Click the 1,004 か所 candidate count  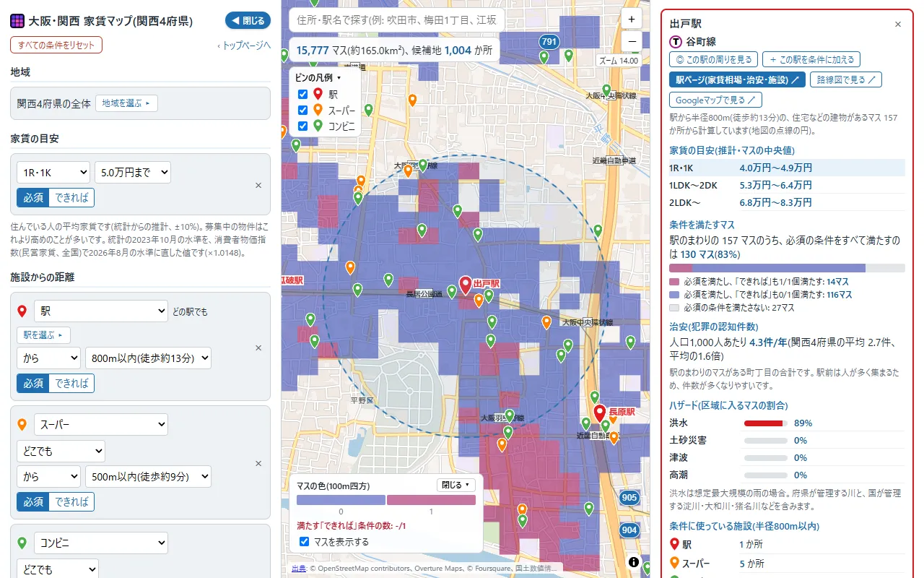[468, 51]
